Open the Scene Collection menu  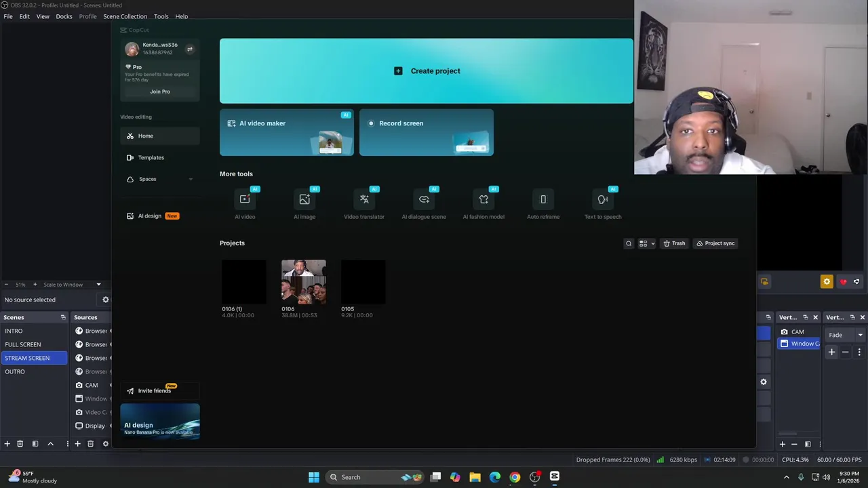(125, 16)
